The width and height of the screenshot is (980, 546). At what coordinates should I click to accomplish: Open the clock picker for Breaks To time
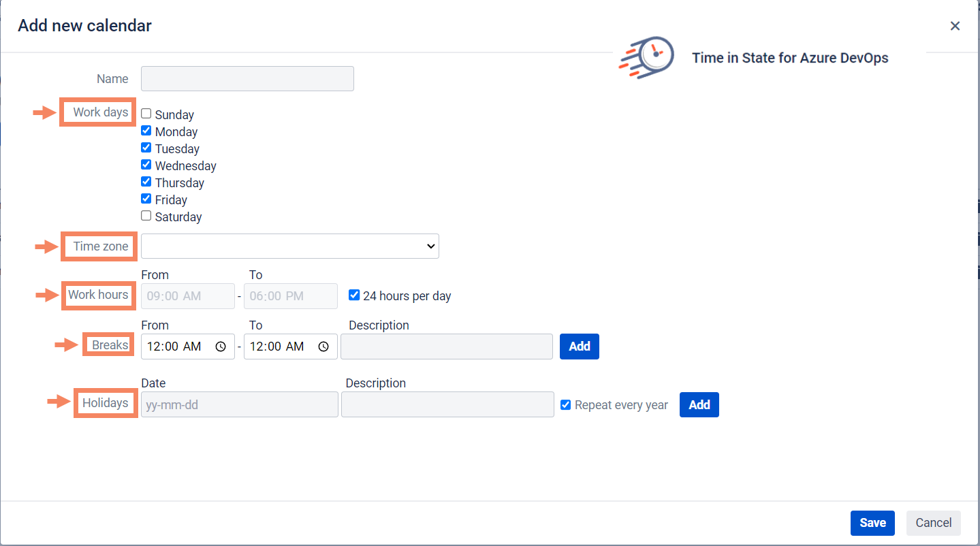323,346
